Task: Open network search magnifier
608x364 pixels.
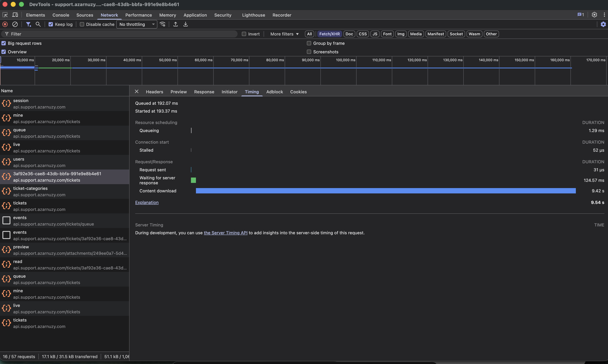Action: click(x=38, y=24)
